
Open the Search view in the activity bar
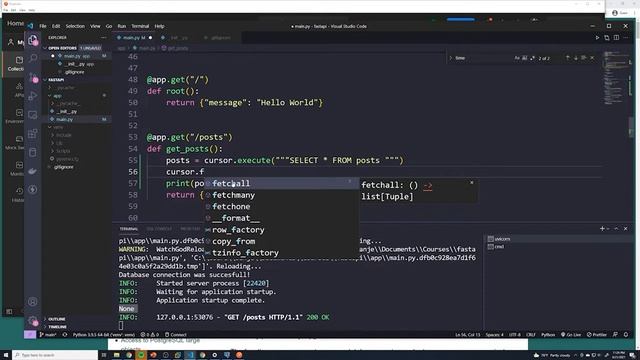pos(33,58)
